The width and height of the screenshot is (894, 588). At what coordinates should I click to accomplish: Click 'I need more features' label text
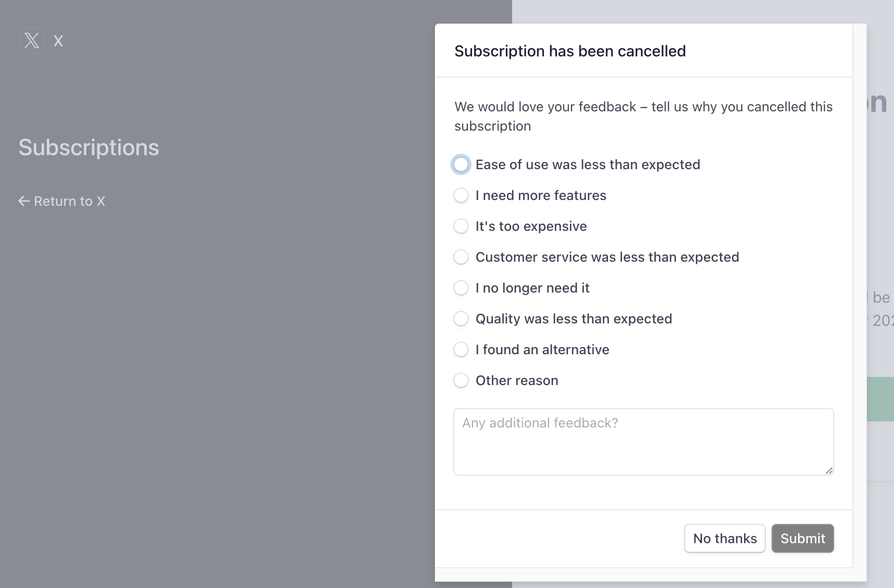(541, 196)
